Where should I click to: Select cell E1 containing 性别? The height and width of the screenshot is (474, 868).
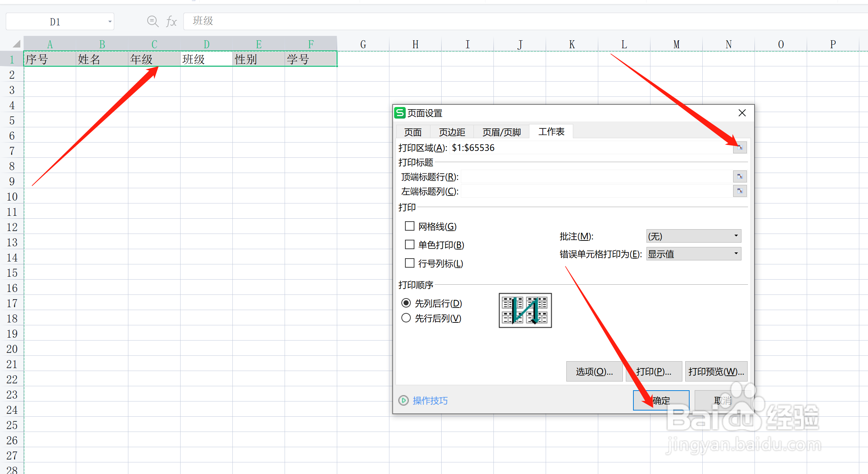tap(259, 59)
